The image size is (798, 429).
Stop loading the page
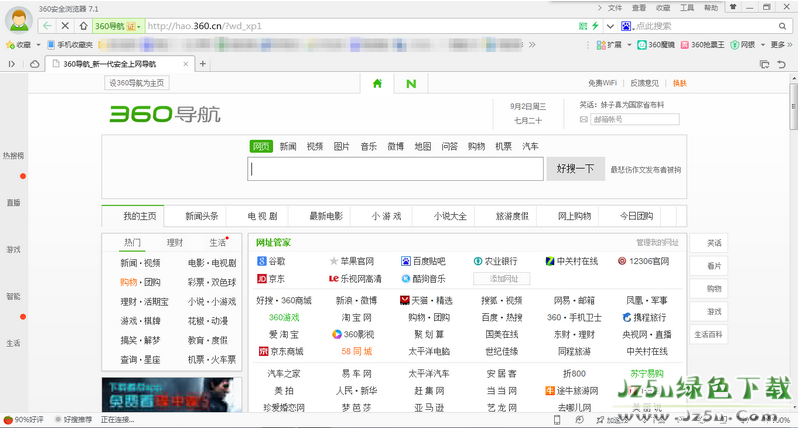[x=65, y=25]
